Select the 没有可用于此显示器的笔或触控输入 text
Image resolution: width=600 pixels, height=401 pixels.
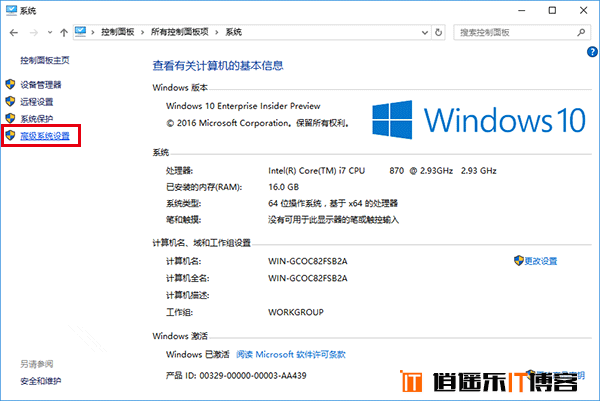(x=333, y=220)
